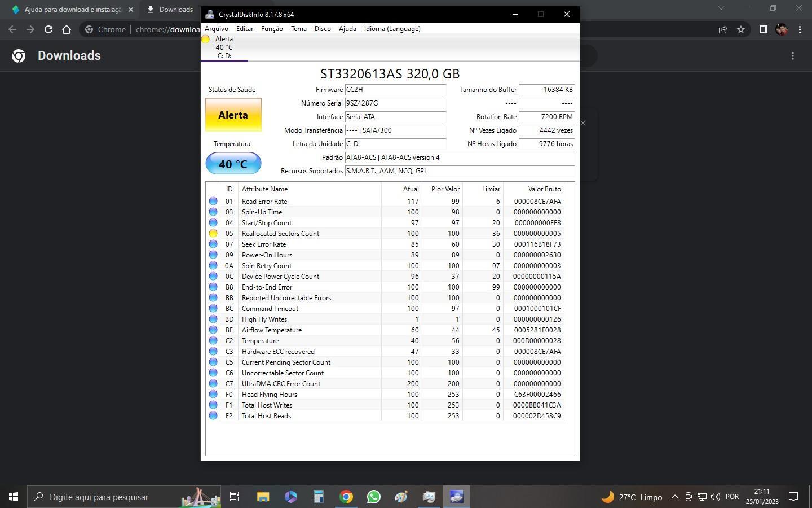Open the Idioma (Language) menu
This screenshot has height=508, width=812.
pyautogui.click(x=392, y=29)
